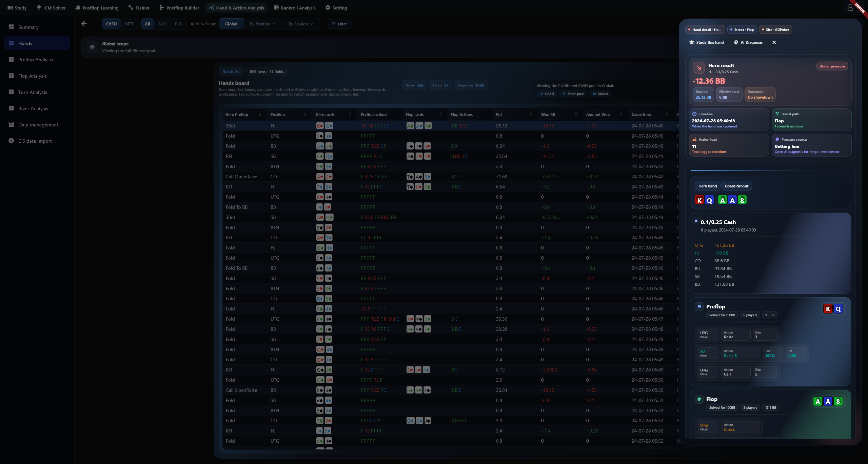The height and width of the screenshot is (464, 868).
Task: Click the Page size 1000 chip
Action: coord(471,85)
